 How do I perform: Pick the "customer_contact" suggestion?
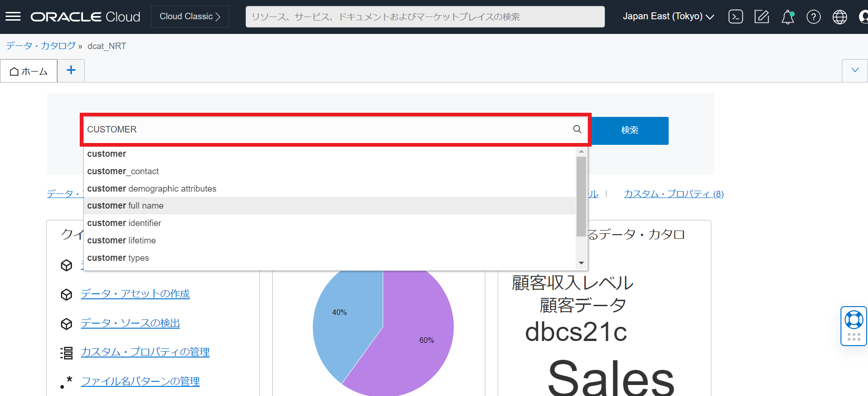coord(123,171)
